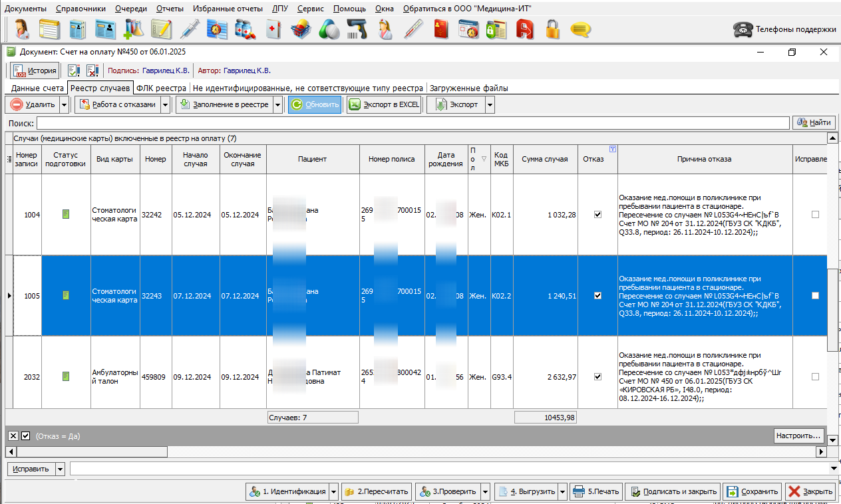
Task: Click the thermometer toolbar icon
Action: tap(413, 29)
